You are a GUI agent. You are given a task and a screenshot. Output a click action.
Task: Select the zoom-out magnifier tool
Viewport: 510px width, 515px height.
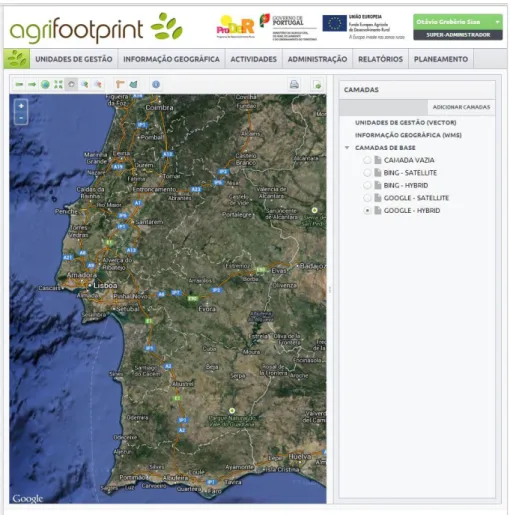coord(98,85)
